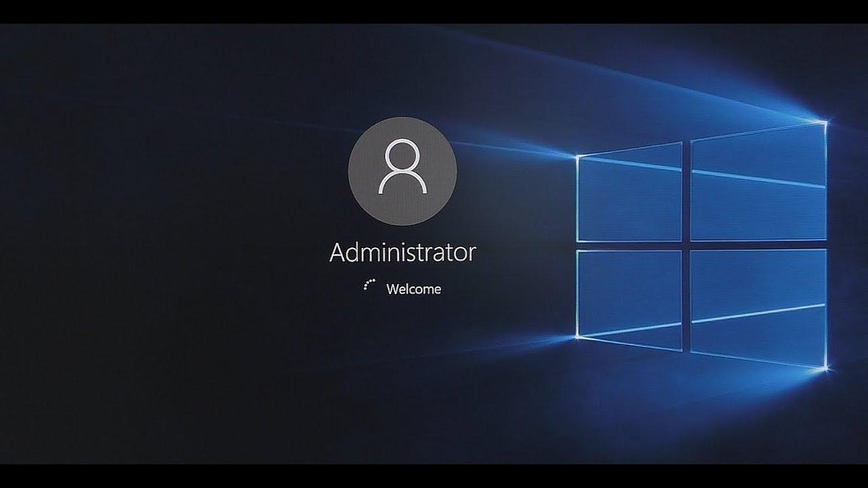
Task: Click the spinning loading indicator beside Welcome
Action: pos(369,285)
